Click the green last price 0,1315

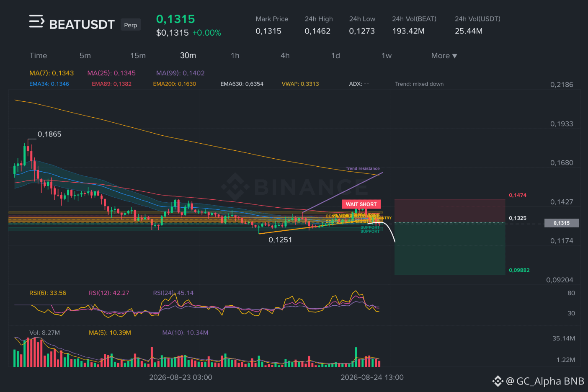[x=175, y=19]
